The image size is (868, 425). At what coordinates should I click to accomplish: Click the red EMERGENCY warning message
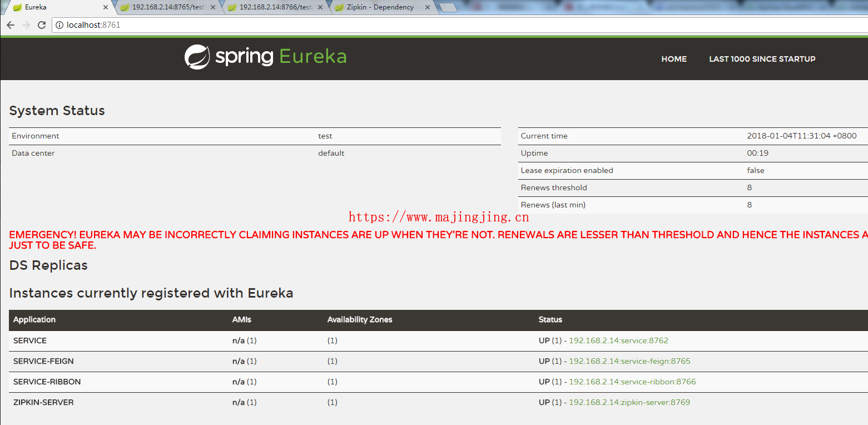(x=438, y=240)
